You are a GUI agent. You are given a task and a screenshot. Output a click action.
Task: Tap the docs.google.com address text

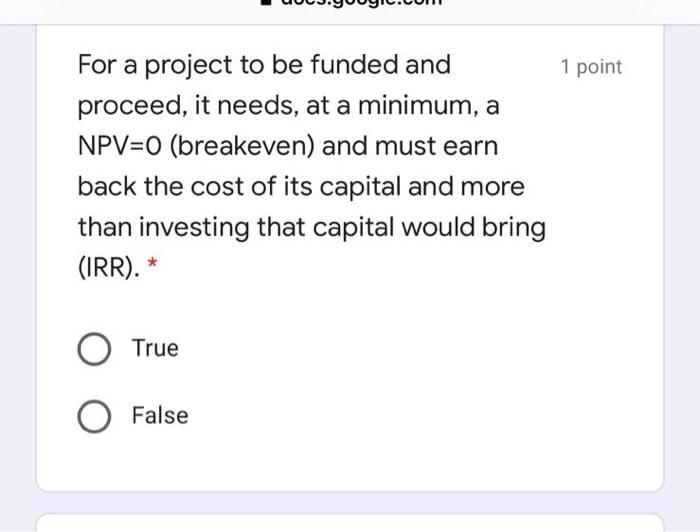tap(361, 2)
